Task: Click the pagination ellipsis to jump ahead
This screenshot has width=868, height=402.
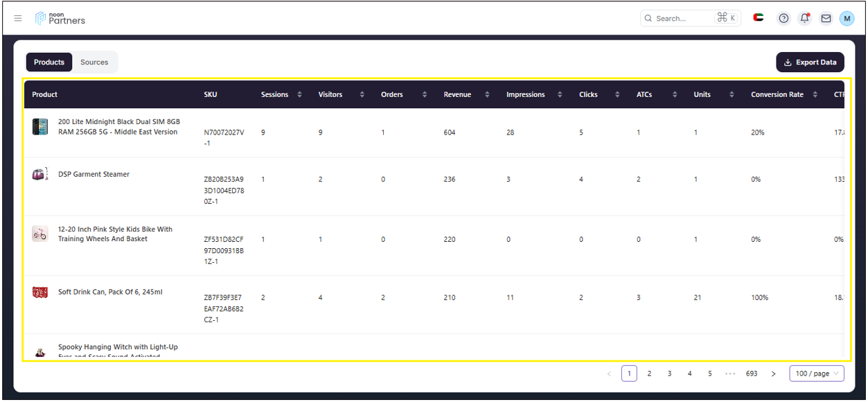Action: click(730, 374)
